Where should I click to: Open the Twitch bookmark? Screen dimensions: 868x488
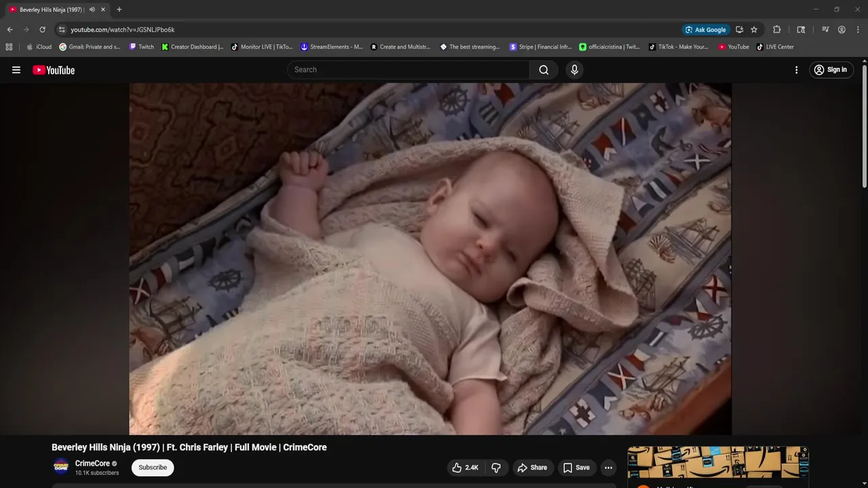[x=142, y=47]
